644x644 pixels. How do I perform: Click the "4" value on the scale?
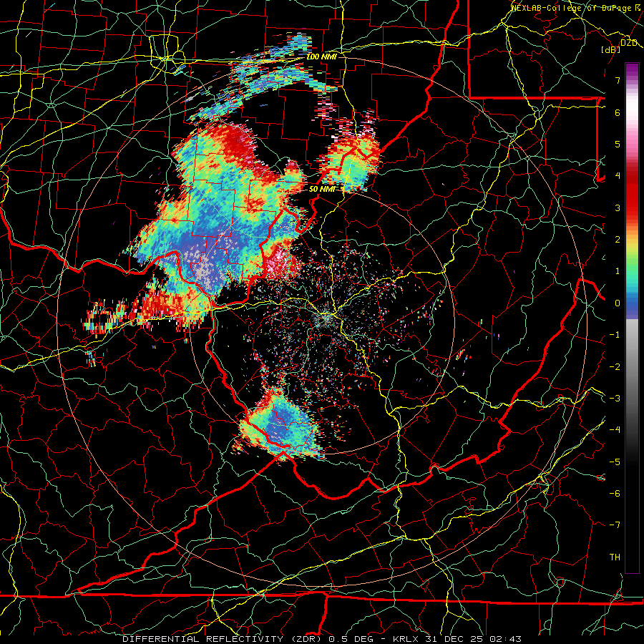coord(618,176)
